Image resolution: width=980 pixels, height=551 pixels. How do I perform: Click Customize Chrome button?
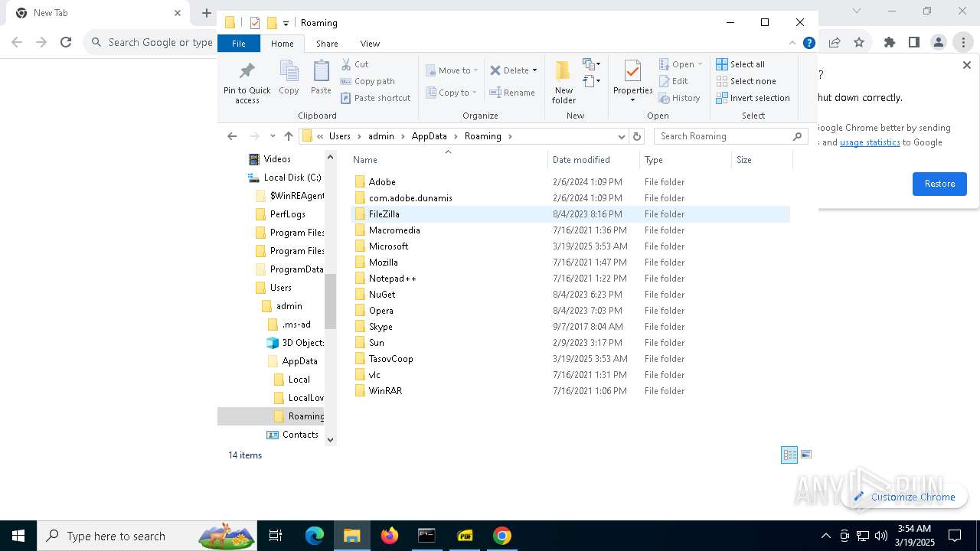click(904, 497)
